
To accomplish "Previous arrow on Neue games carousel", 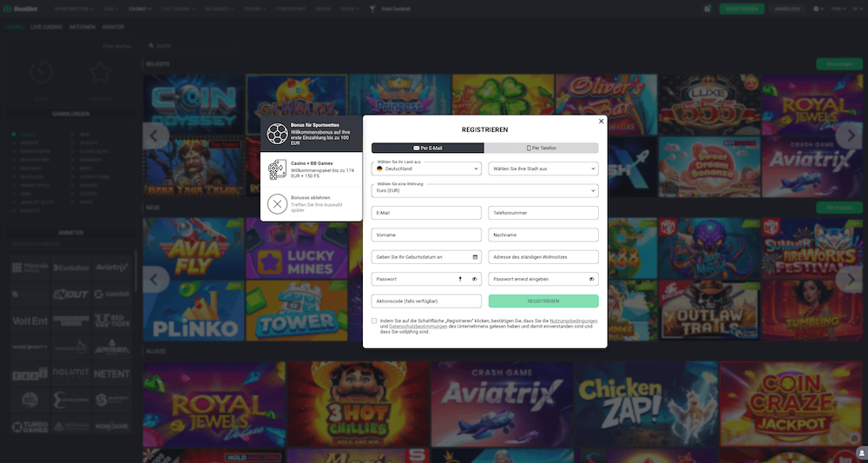I will pos(155,280).
